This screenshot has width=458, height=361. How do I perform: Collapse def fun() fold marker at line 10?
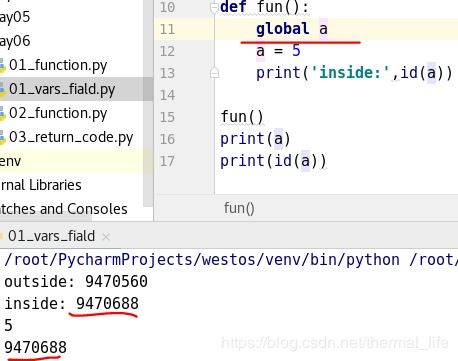pyautogui.click(x=214, y=7)
